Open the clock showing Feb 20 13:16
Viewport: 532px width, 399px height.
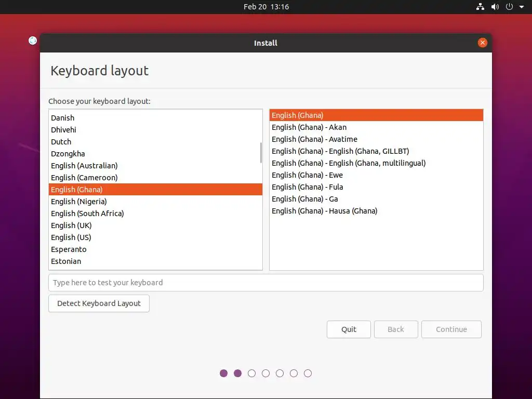click(x=266, y=7)
